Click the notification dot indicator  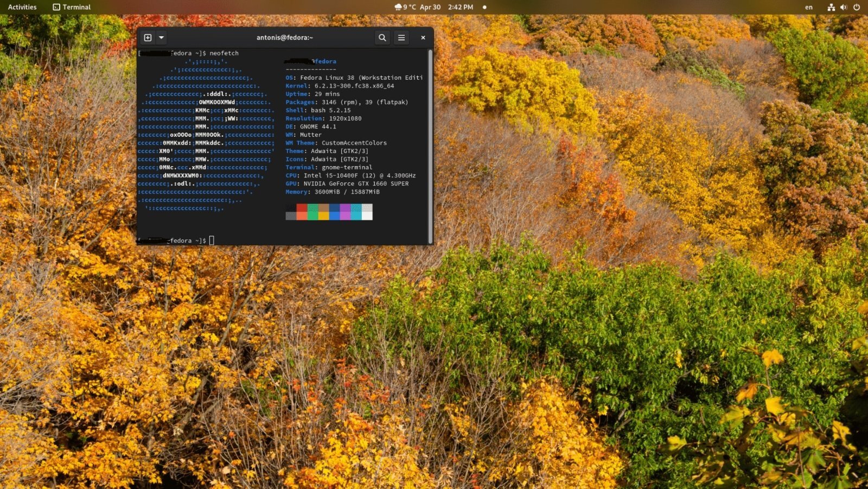tap(484, 7)
